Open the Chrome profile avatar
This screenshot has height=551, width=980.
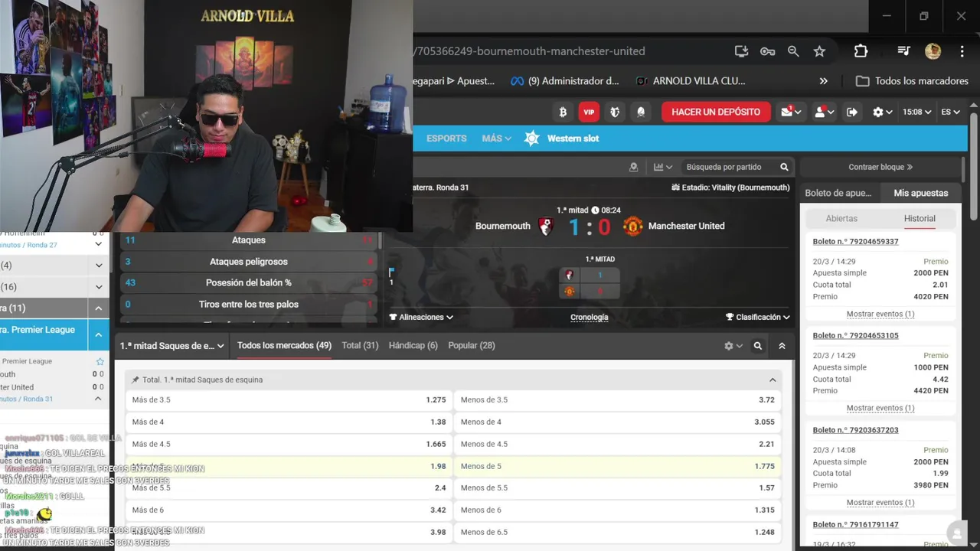click(x=933, y=51)
